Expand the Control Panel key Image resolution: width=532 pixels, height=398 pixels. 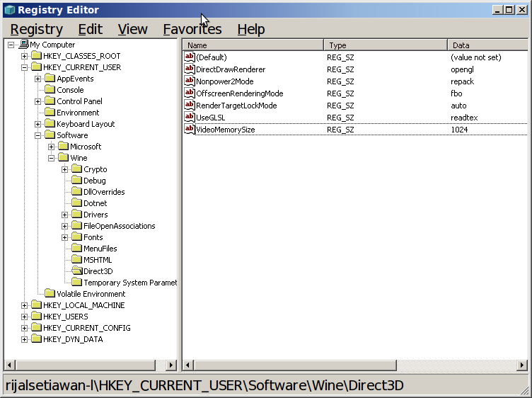38,101
